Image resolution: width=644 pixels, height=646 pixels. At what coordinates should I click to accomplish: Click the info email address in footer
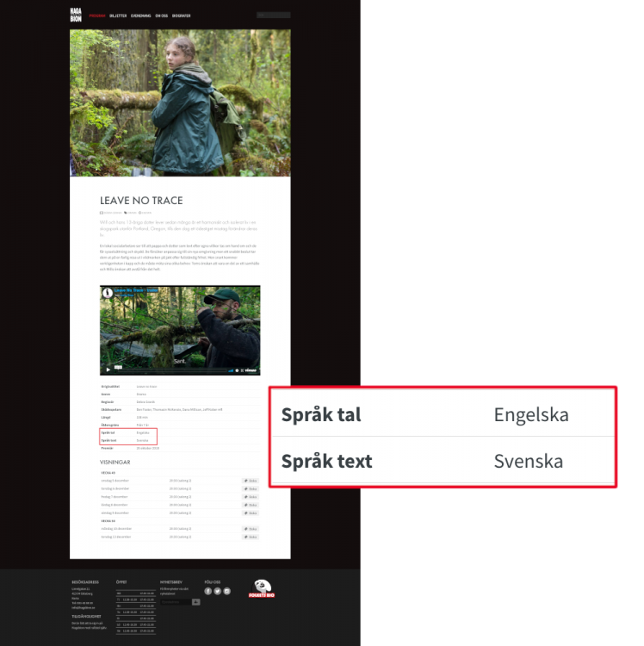(84, 608)
